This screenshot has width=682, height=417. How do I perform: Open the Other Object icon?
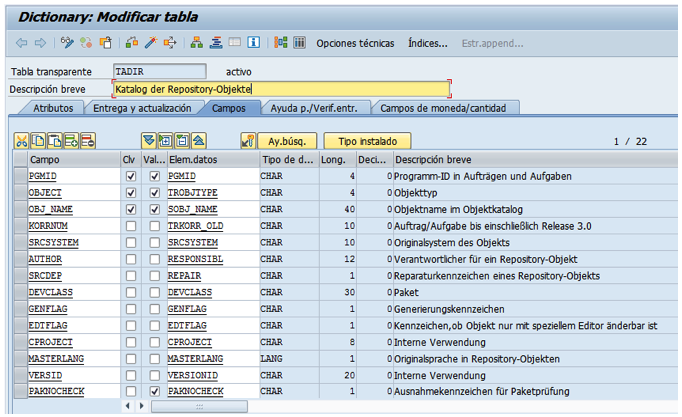click(x=106, y=43)
